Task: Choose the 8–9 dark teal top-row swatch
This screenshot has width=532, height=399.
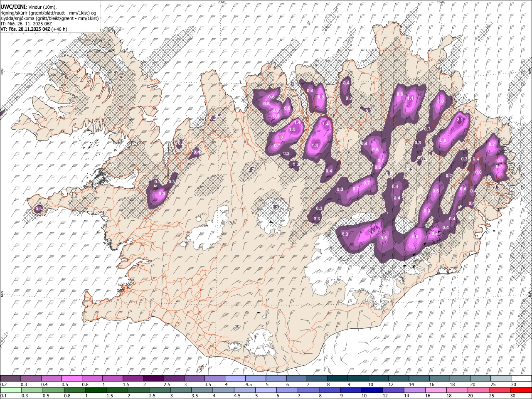Action: 337,378
